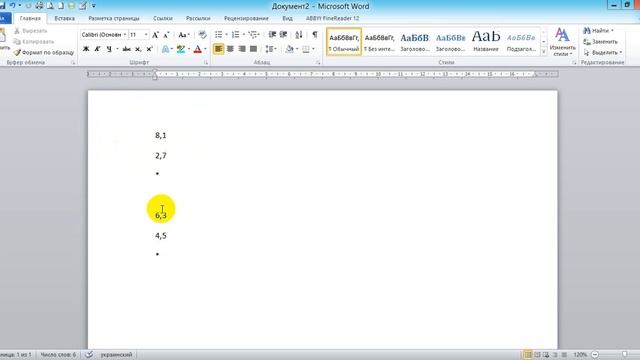The width and height of the screenshot is (640, 360).
Task: Toggle Show paragraph marks (¶)
Action: 315,35
